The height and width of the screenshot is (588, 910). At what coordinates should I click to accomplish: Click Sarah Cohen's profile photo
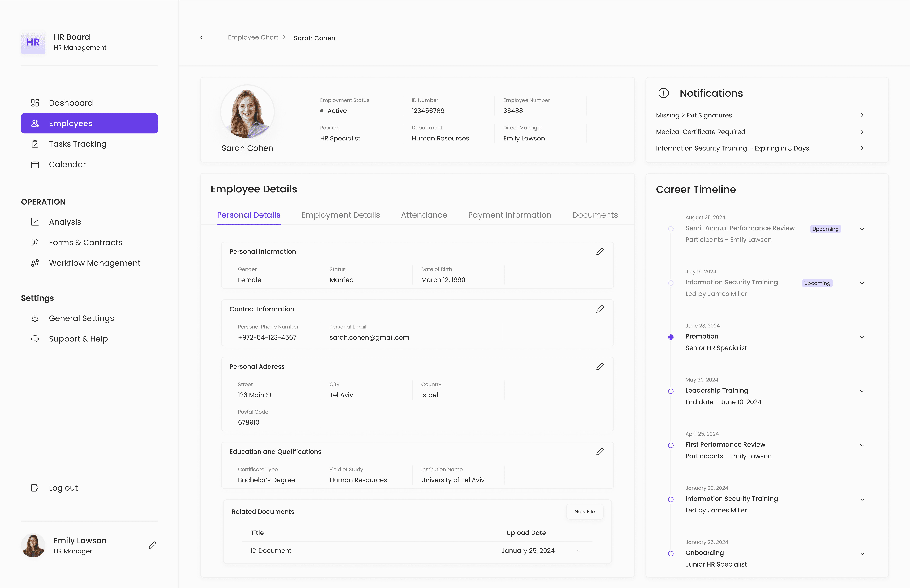(247, 112)
